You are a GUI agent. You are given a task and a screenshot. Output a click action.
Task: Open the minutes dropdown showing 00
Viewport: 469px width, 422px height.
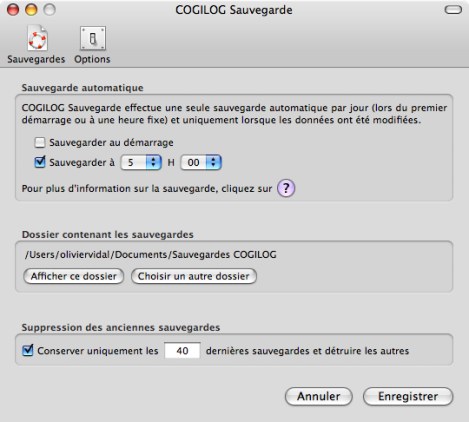pyautogui.click(x=201, y=162)
